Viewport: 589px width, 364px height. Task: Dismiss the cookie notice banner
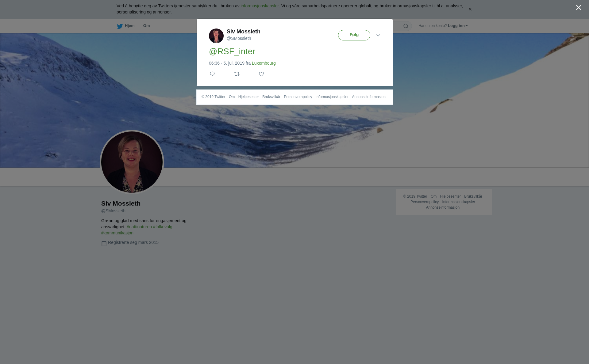coord(470,9)
